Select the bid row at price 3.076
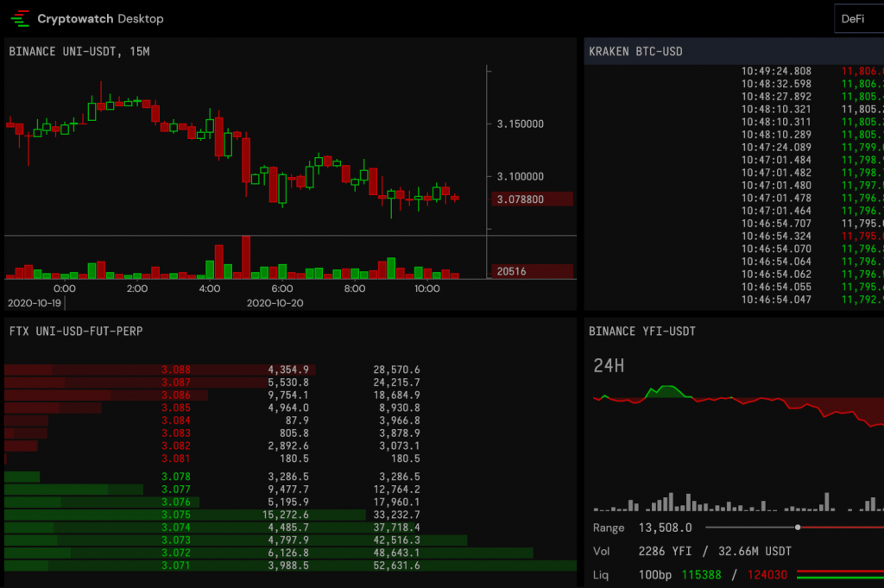884x588 pixels. click(290, 502)
